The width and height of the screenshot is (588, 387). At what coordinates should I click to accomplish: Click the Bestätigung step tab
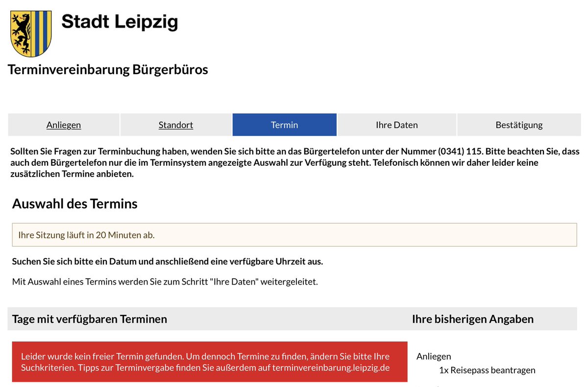point(519,125)
